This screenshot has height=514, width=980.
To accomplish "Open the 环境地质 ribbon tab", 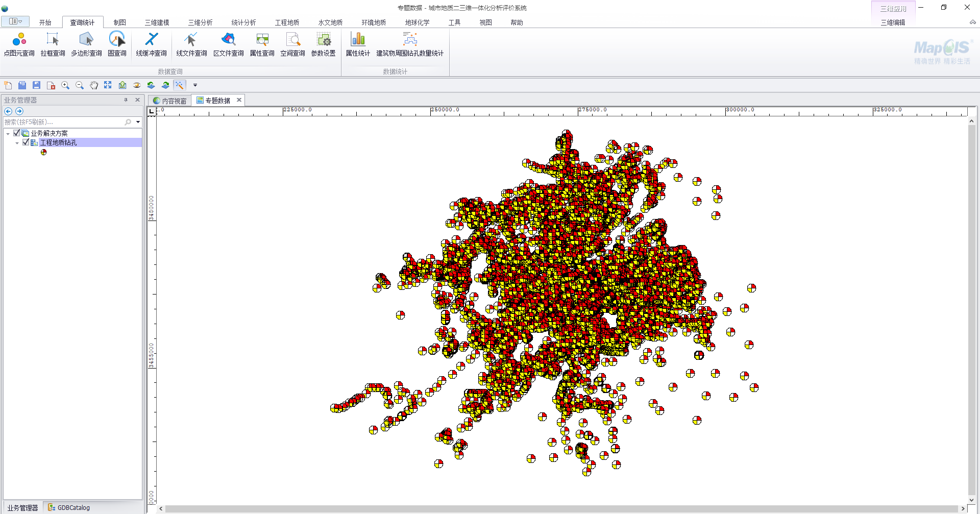I will (374, 22).
